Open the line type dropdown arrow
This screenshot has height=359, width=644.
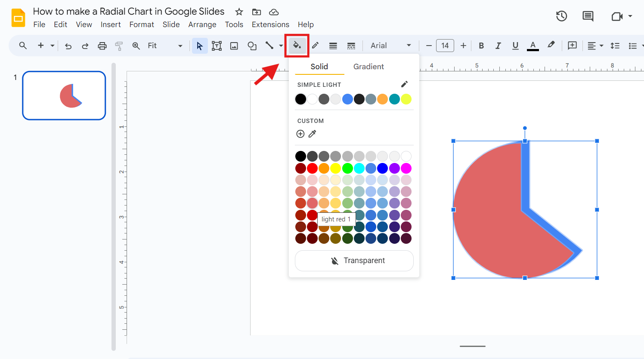coord(281,46)
